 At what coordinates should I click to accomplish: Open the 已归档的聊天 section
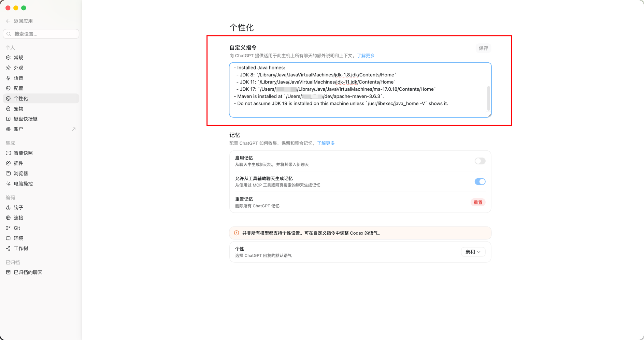(x=41, y=272)
